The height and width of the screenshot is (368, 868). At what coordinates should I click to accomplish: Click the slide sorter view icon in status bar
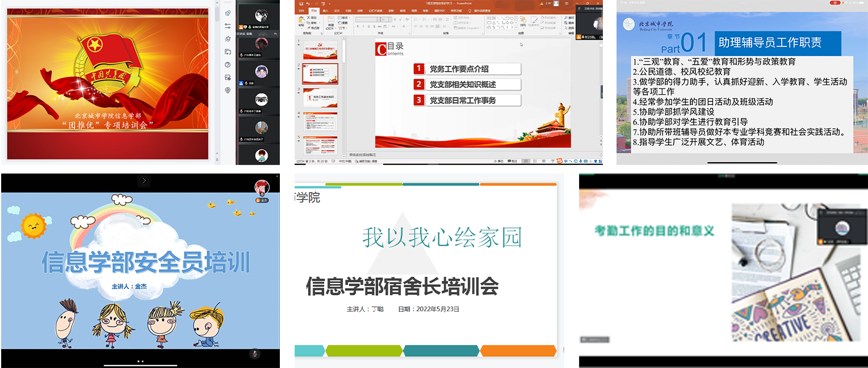(535, 161)
